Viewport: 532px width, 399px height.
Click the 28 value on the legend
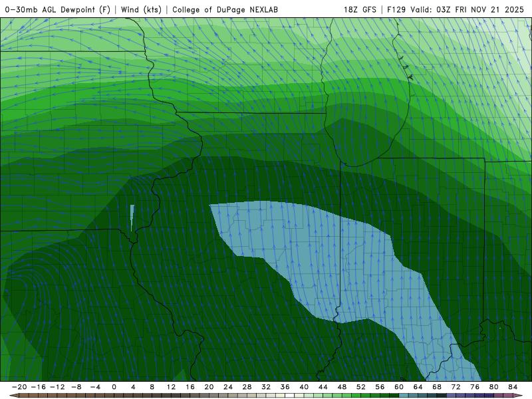point(247,387)
